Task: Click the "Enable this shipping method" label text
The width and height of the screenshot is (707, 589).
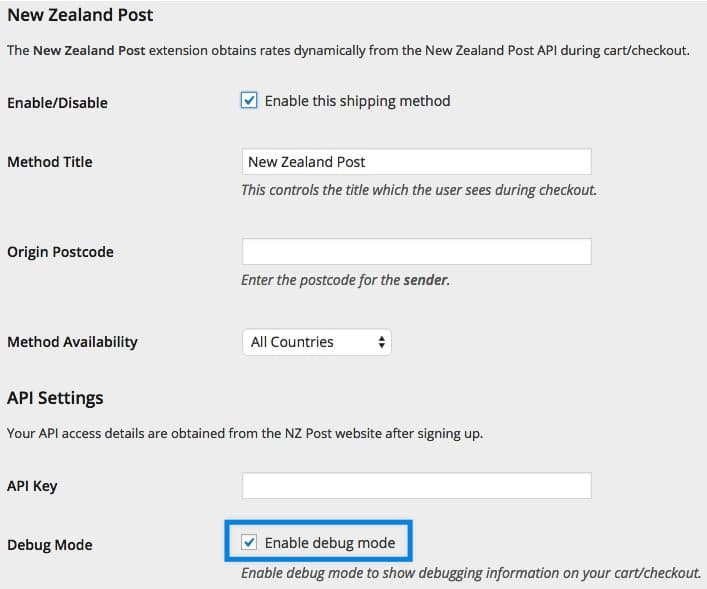Action: 357,101
